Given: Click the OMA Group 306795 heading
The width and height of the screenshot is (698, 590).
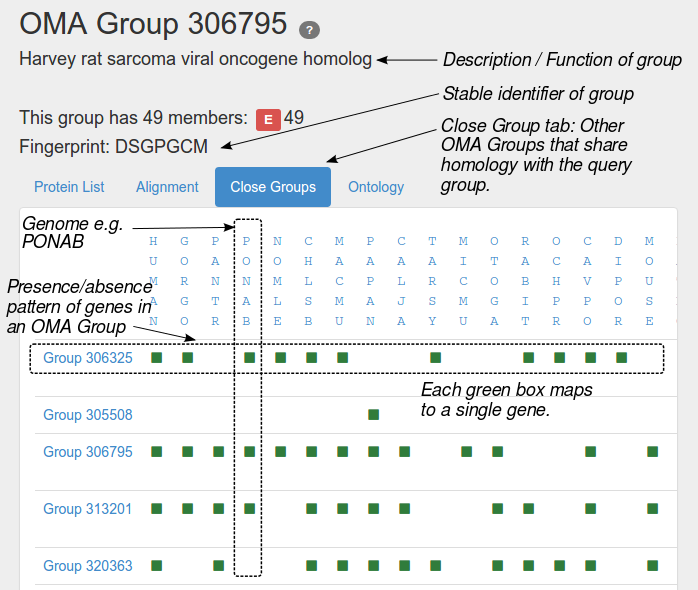Looking at the screenshot, I should point(153,24).
